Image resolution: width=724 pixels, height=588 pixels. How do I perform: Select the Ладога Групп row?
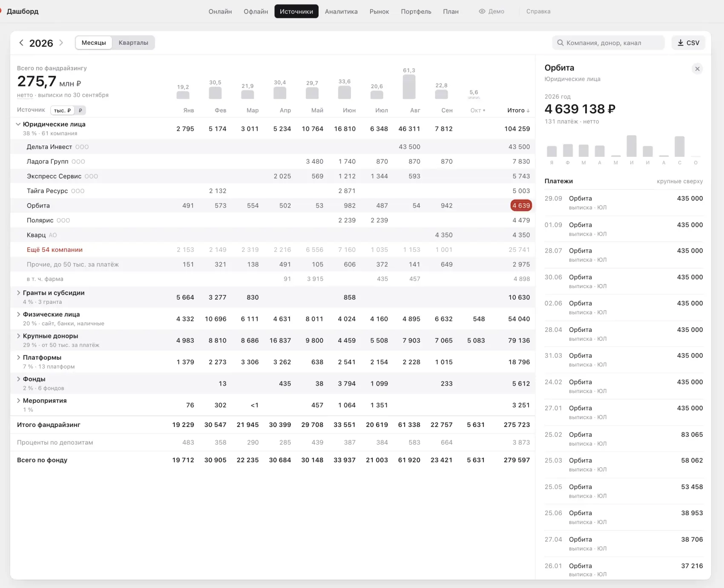pyautogui.click(x=273, y=161)
